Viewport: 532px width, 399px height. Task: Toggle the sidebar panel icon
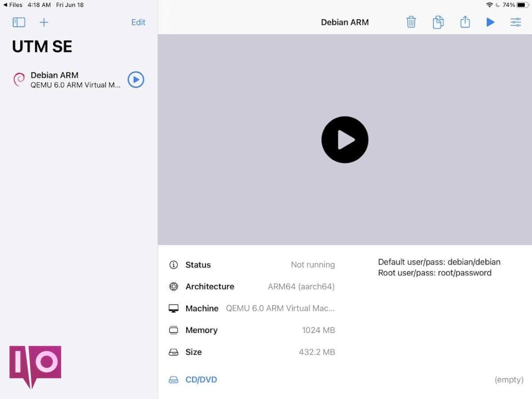(x=19, y=22)
